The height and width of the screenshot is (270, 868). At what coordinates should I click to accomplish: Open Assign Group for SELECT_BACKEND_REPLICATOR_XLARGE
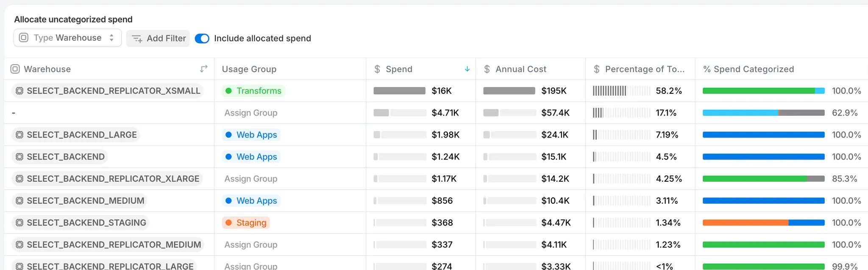[x=251, y=179]
